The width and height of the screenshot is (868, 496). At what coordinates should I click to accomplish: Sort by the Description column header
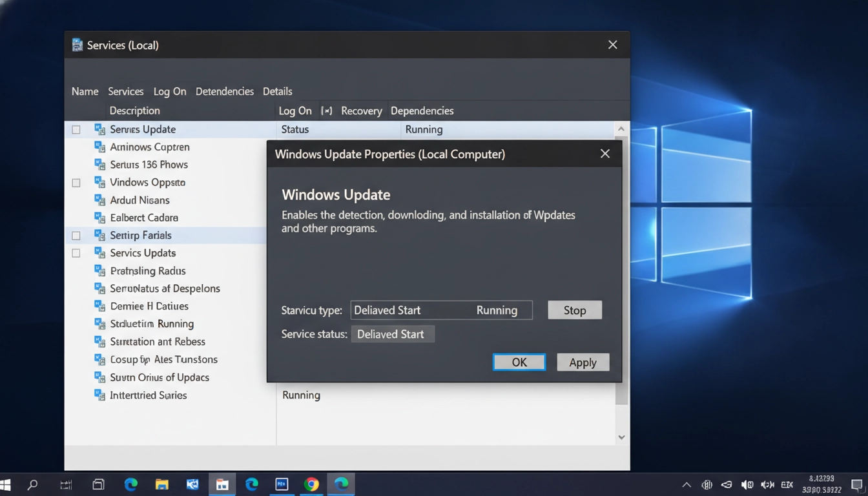tap(134, 111)
